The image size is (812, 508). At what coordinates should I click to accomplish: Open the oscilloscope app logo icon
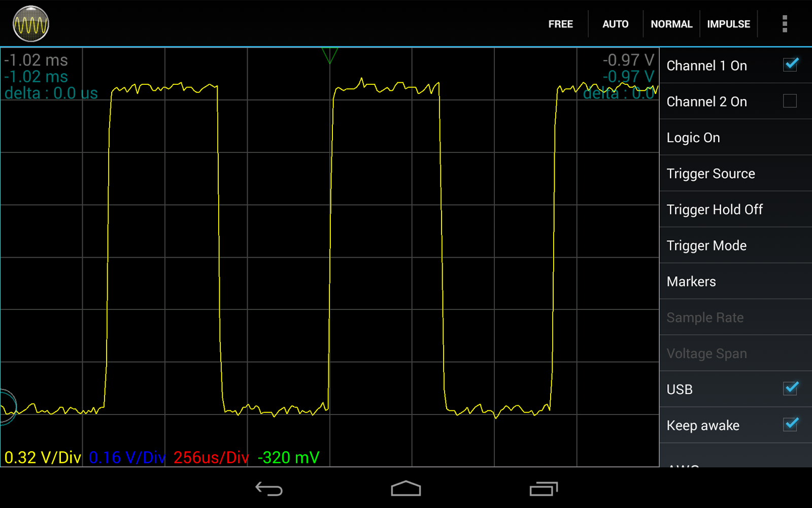point(30,23)
